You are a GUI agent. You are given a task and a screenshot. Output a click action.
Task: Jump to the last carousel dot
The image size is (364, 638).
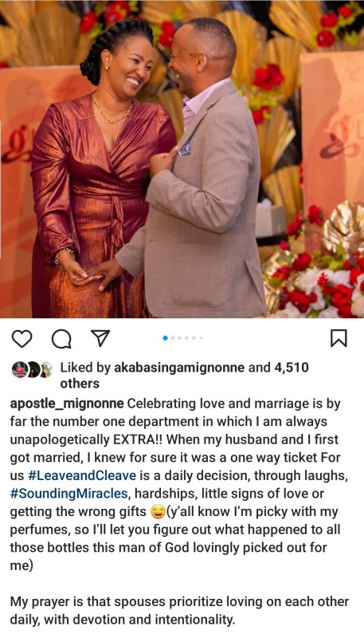(x=201, y=337)
